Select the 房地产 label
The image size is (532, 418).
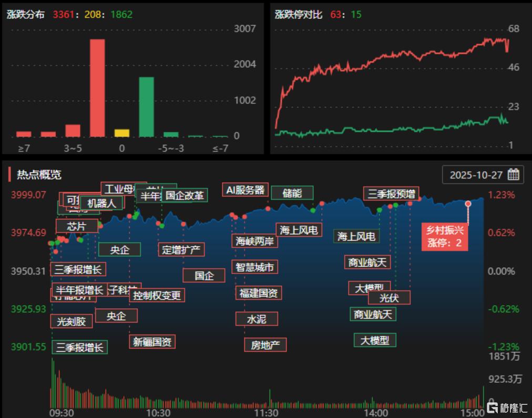[265, 344]
